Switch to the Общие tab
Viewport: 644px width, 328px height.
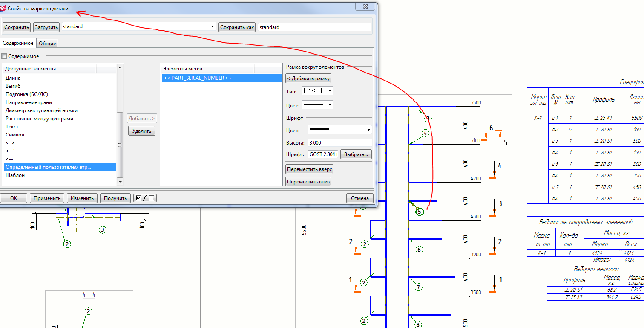pyautogui.click(x=47, y=44)
